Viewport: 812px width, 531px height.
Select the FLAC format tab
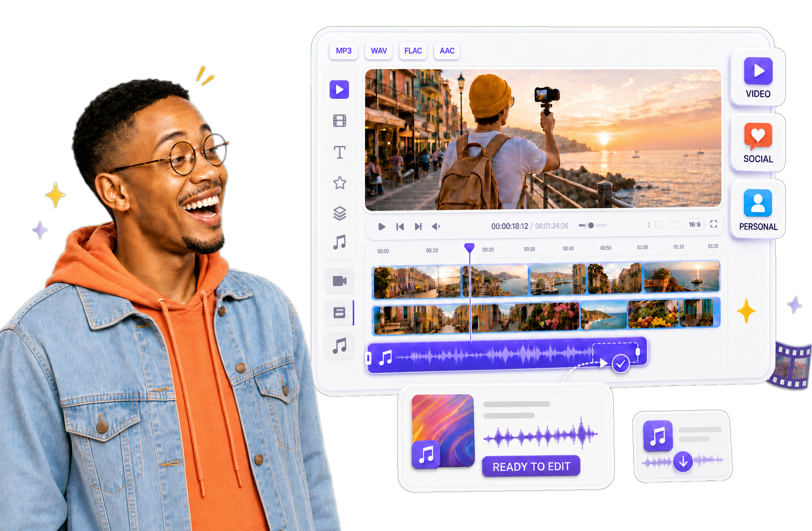(413, 51)
